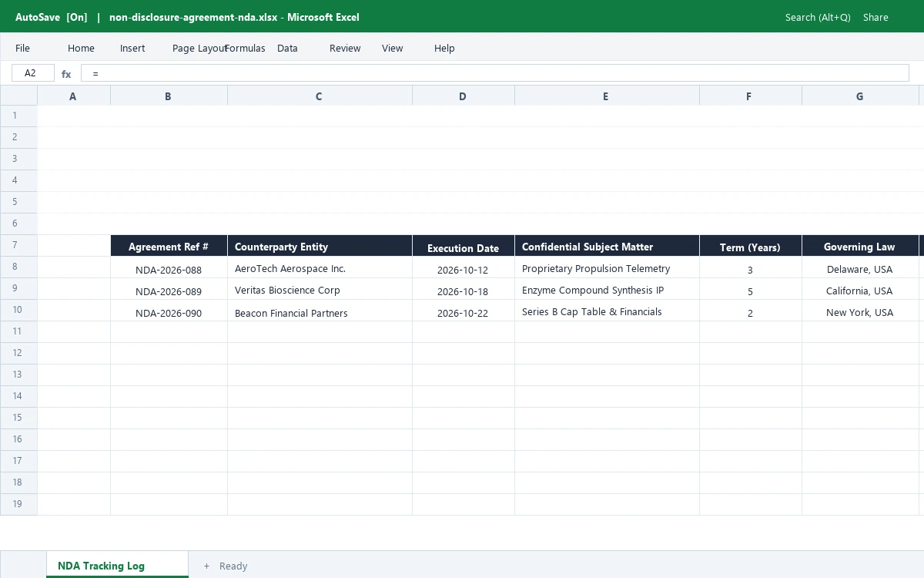Viewport: 924px width, 578px height.
Task: Select the New York, USA cell
Action: click(x=860, y=311)
